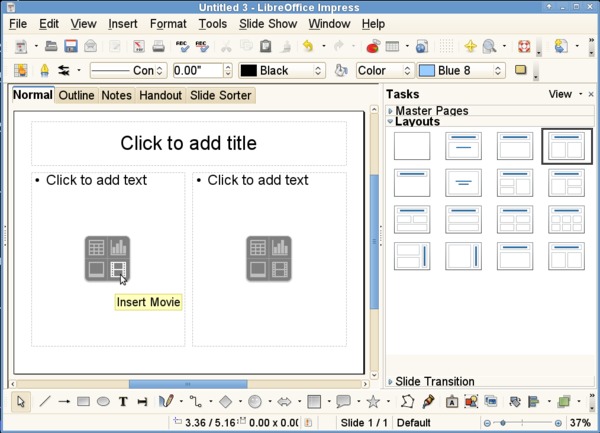Click the Save document icon in toolbar
Screen dimensions: 600x433
pos(71,46)
